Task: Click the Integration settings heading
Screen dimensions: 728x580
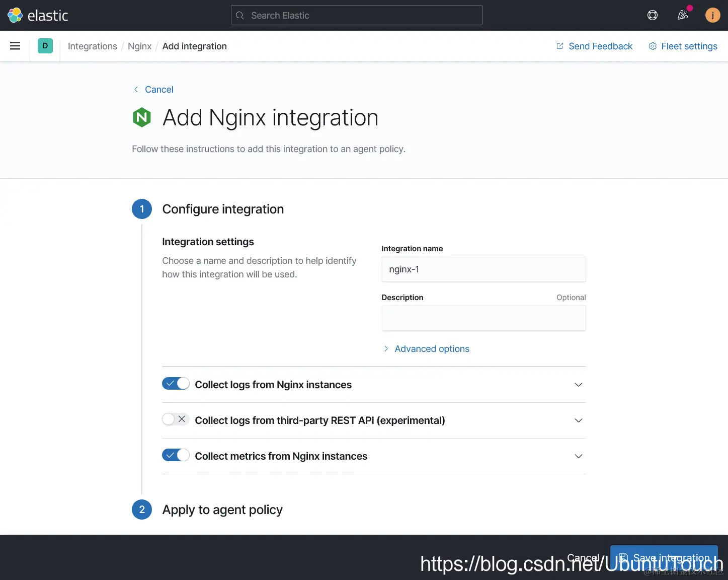Action: (x=208, y=242)
